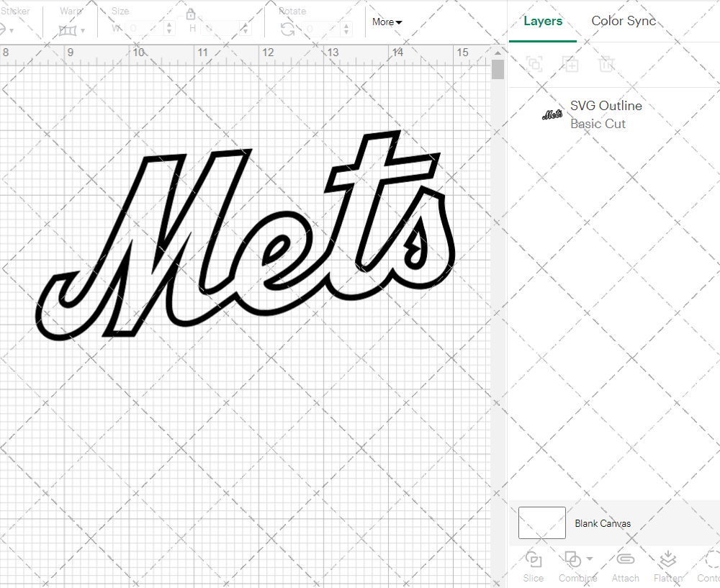The width and height of the screenshot is (720, 588).
Task: Click the Rotate icon
Action: point(287,30)
